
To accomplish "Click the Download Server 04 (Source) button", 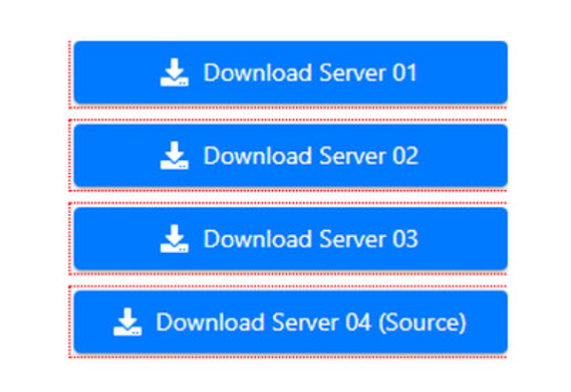I will point(290,323).
